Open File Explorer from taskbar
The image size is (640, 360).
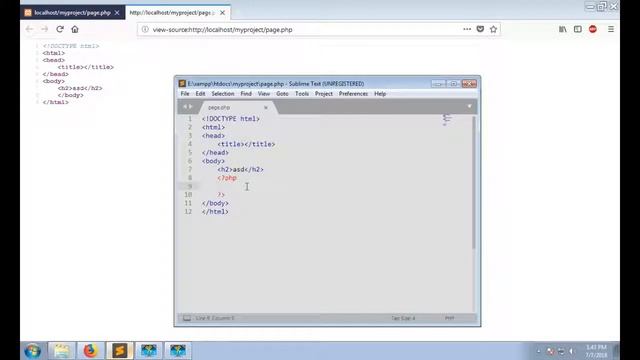pos(62,351)
